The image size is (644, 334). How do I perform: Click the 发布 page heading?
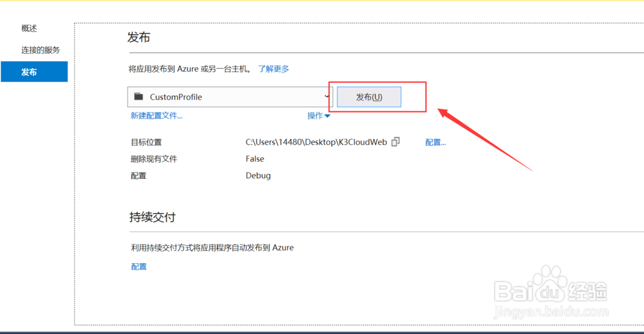tap(139, 37)
